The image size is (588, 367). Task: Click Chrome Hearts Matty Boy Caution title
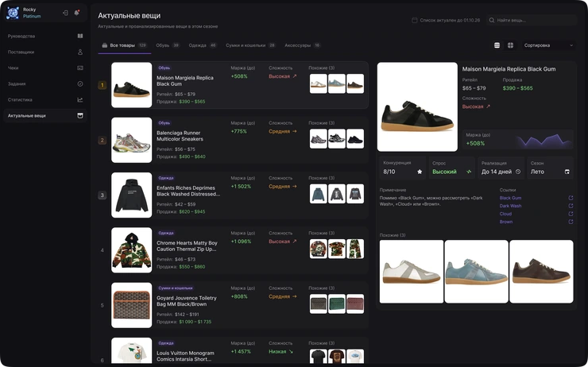(x=187, y=246)
